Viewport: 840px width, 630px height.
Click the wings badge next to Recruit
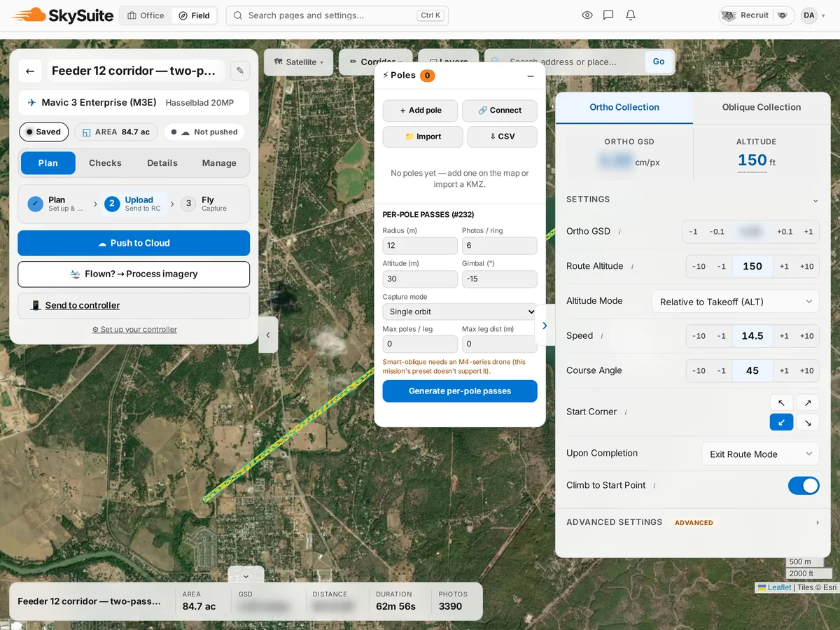tap(783, 15)
